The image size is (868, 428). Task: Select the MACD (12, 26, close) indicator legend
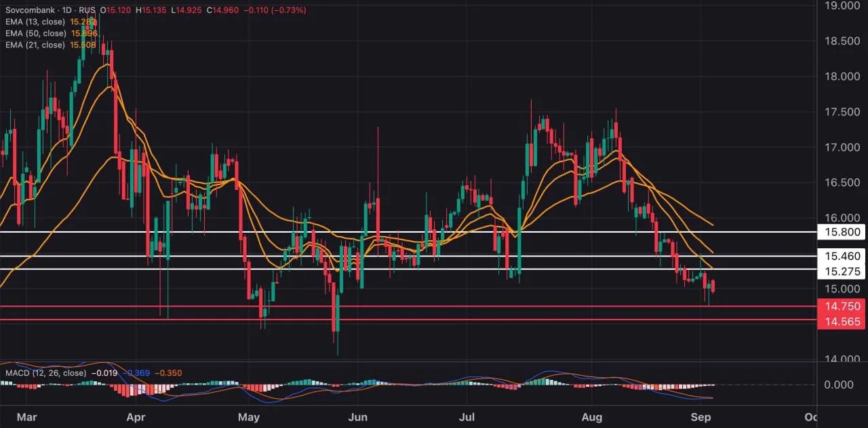tap(45, 373)
